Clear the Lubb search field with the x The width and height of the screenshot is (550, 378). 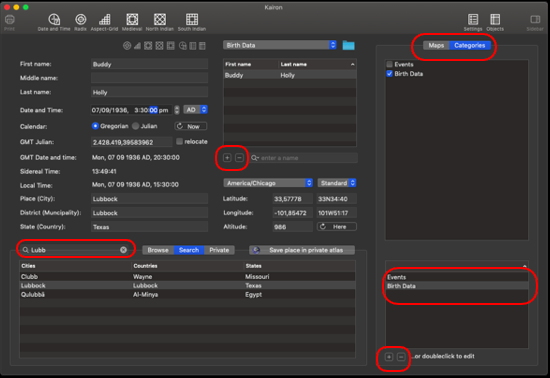[123, 250]
